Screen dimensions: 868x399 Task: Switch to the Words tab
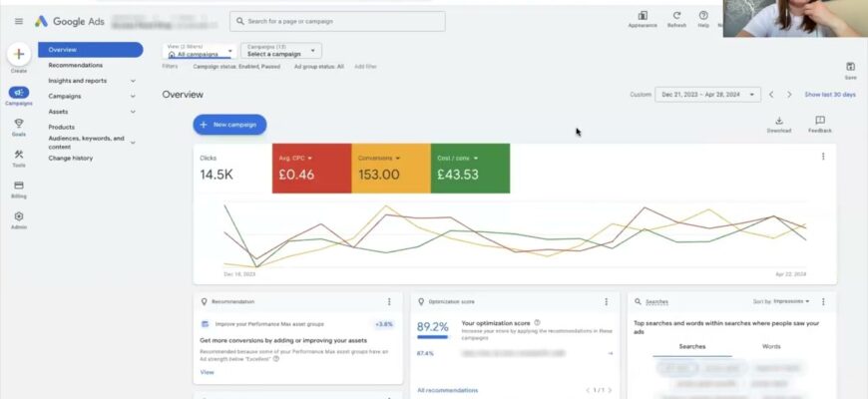click(771, 346)
